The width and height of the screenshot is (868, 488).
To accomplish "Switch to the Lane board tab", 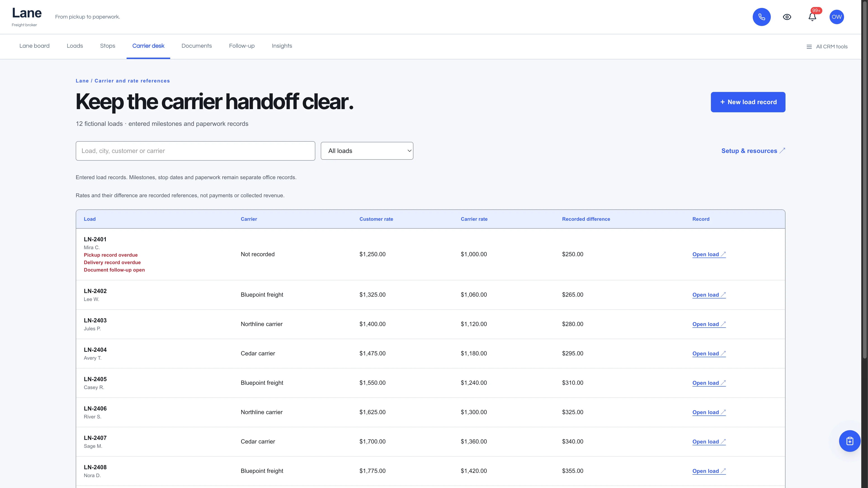I will click(34, 46).
